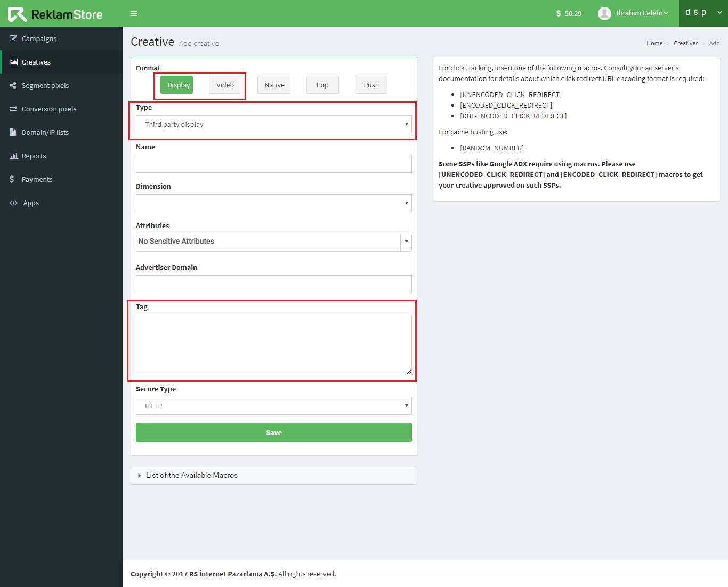Click the Creatives image icon in sidebar
The height and width of the screenshot is (587, 728).
13,62
